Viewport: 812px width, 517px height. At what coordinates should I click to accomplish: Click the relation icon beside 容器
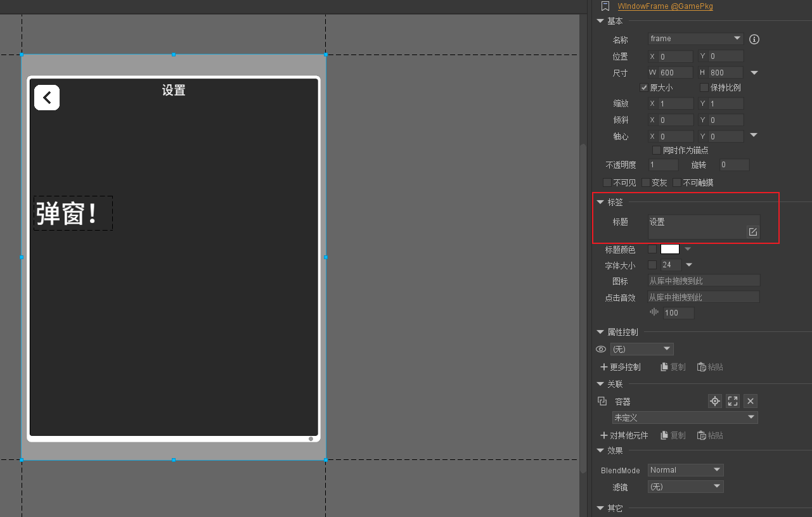click(602, 401)
